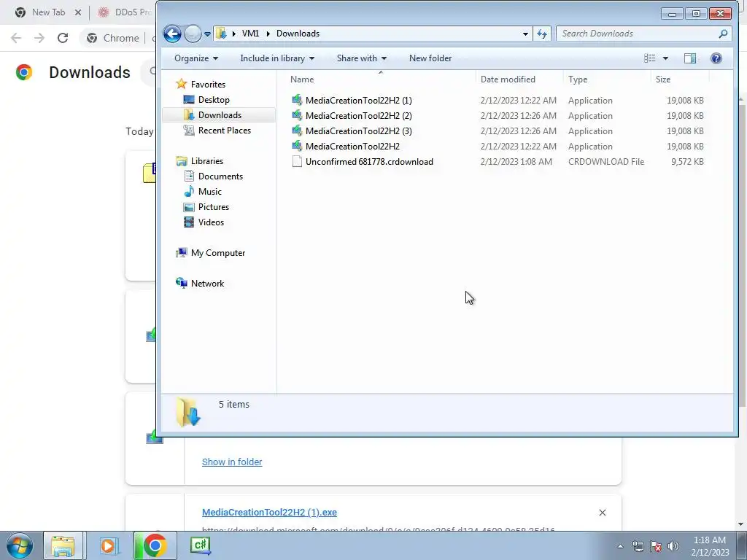Select Network in navigation pane
Viewport: 747px width, 560px height.
(x=207, y=284)
